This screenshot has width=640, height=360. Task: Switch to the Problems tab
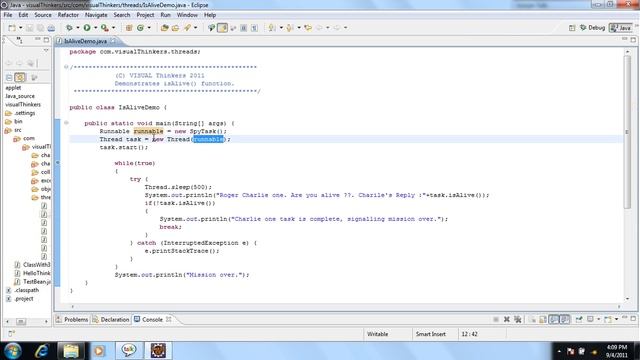coord(72,320)
